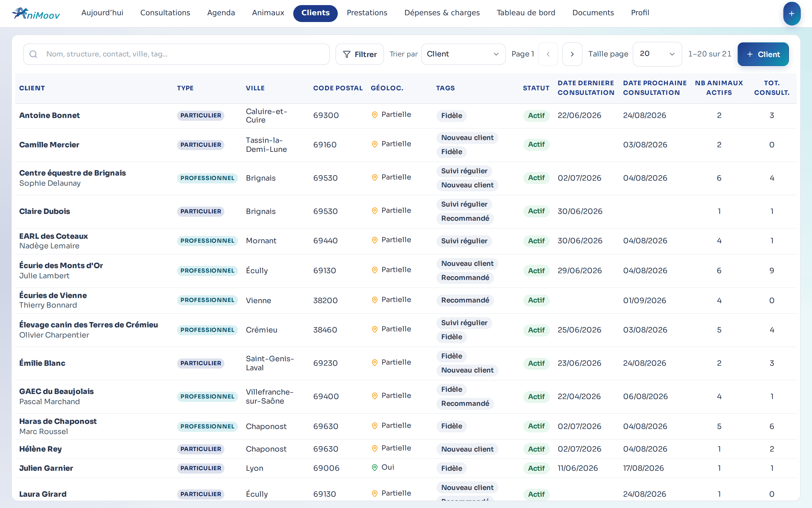Viewport: 812px width, 508px height.
Task: Click Actif status of Hélène Rey
Action: pyautogui.click(x=536, y=449)
